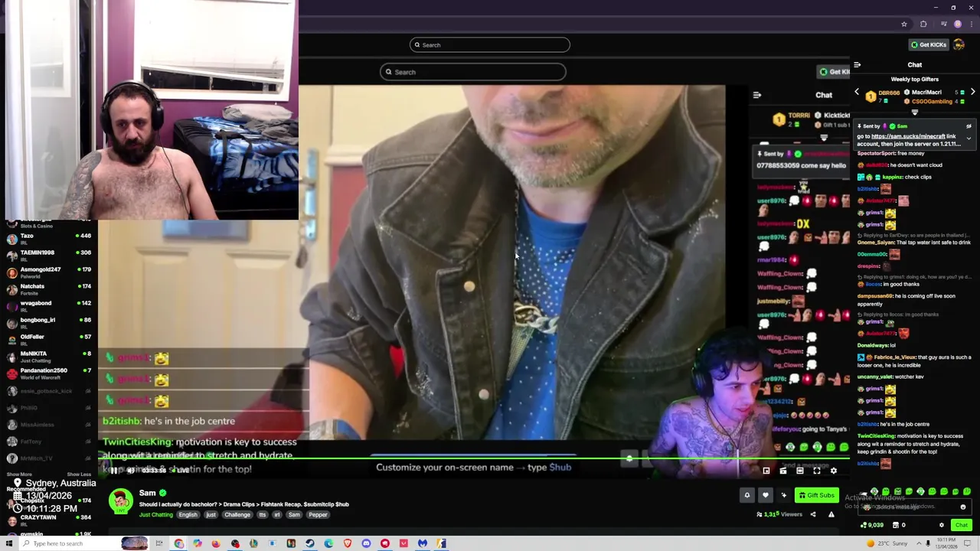Viewport: 980px width, 551px height.
Task: Click Show Less under sidebar channels
Action: (x=79, y=474)
